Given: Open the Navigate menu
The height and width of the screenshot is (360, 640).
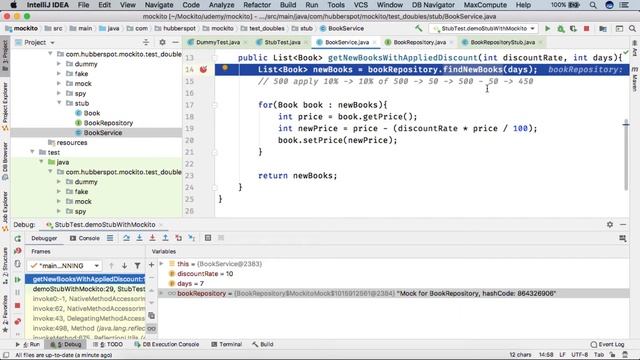Looking at the screenshot, I should [159, 5].
